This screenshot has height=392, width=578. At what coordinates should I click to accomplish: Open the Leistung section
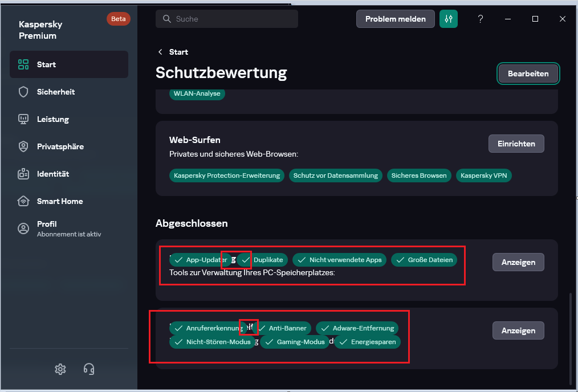(x=69, y=119)
